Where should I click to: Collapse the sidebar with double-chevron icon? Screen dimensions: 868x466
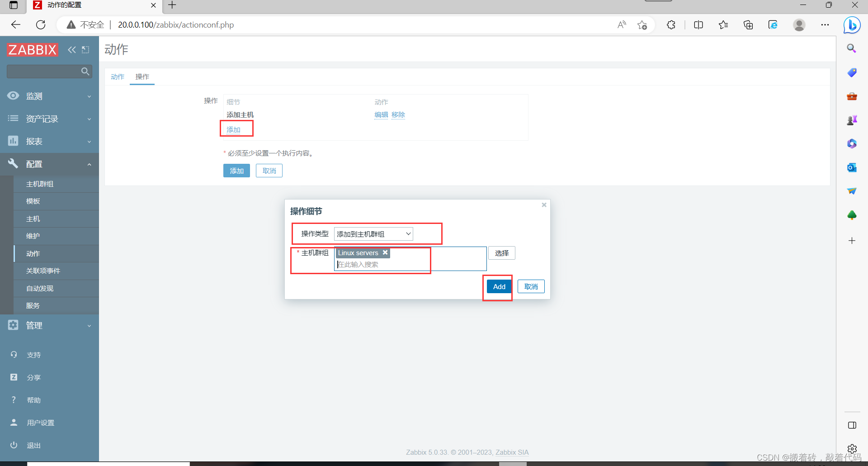point(71,50)
